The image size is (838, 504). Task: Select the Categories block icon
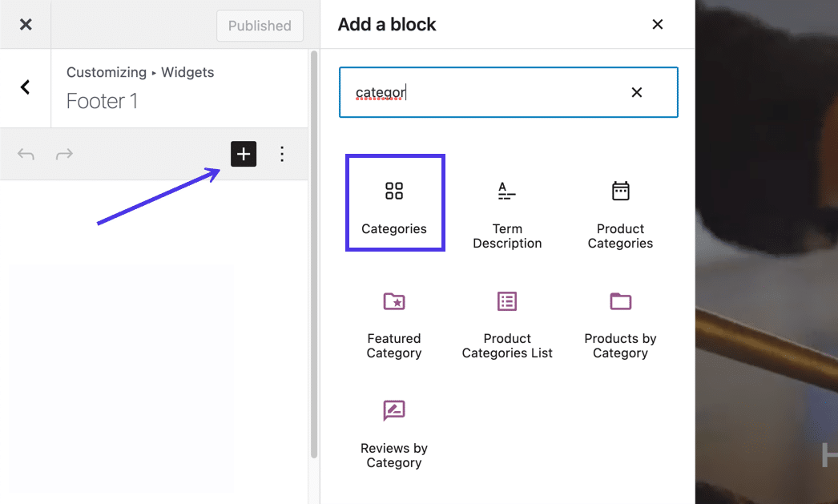(393, 191)
